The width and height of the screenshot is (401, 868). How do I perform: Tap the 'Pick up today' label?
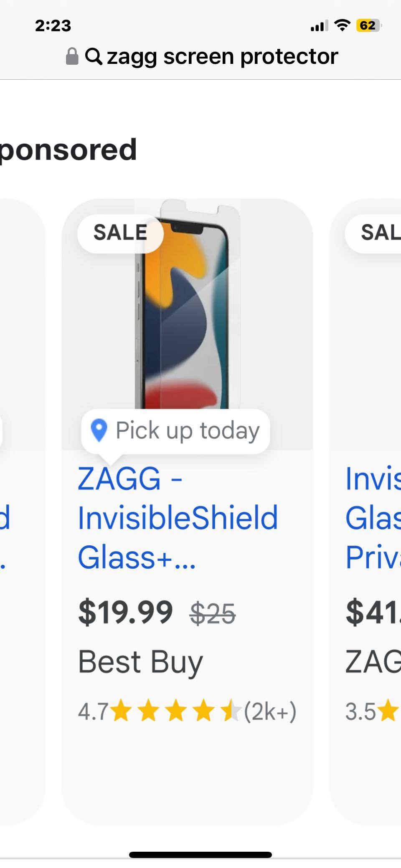point(188,430)
